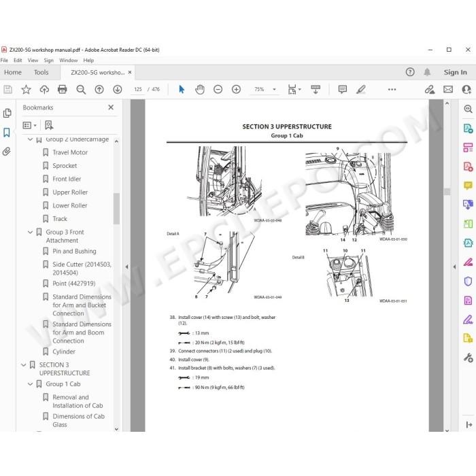The height and width of the screenshot is (476, 476).
Task: Find current bookmark icon
Action: tap(49, 125)
